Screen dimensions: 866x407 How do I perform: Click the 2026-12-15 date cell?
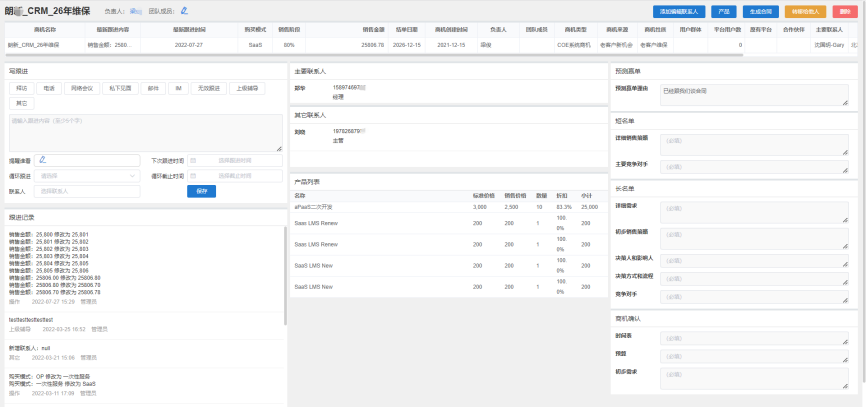pos(406,45)
